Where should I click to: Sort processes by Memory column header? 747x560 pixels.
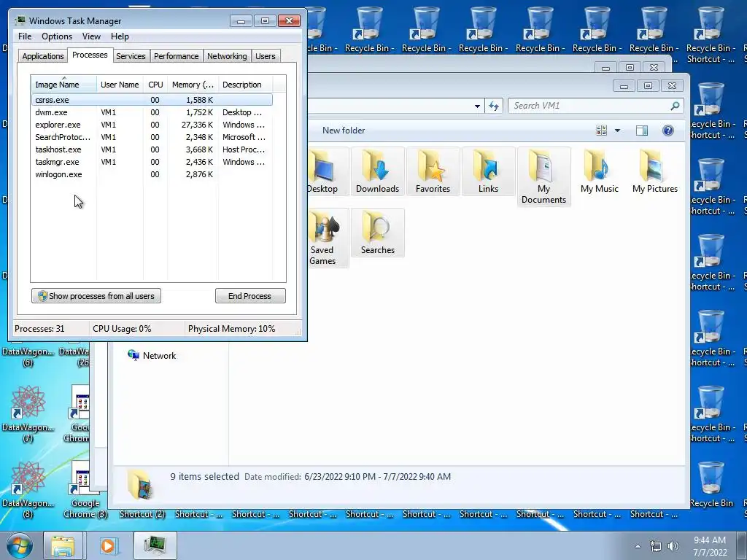click(193, 85)
